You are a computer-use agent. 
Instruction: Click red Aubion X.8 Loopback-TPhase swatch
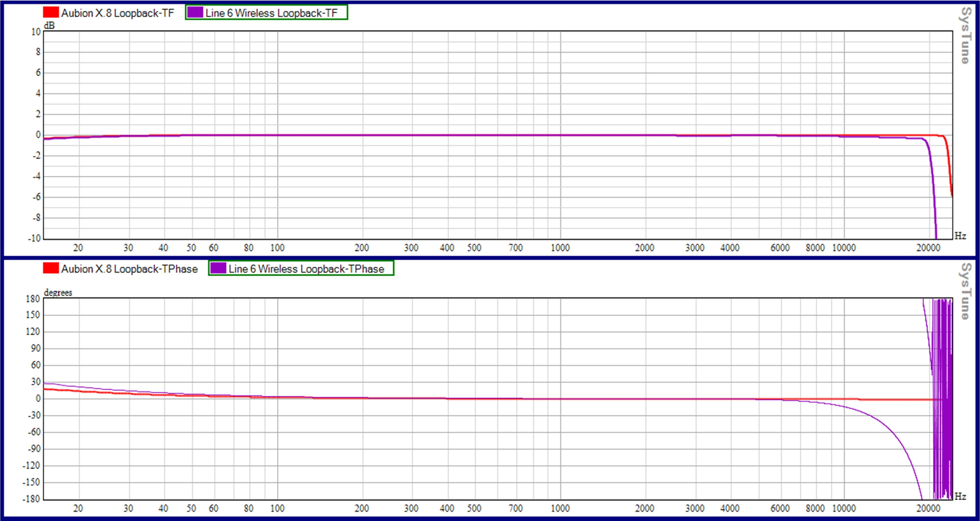point(51,268)
